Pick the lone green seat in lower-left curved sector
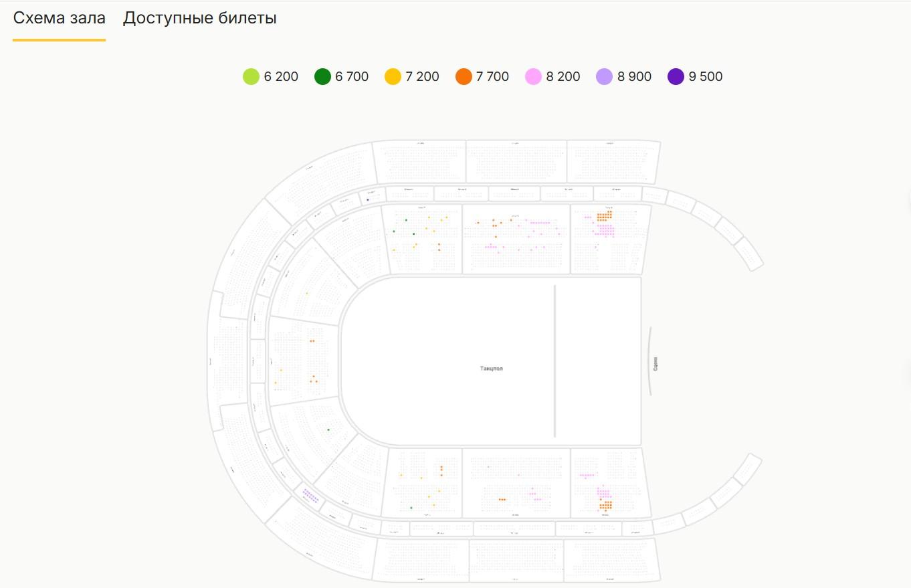The height and width of the screenshot is (588, 911). click(x=328, y=429)
